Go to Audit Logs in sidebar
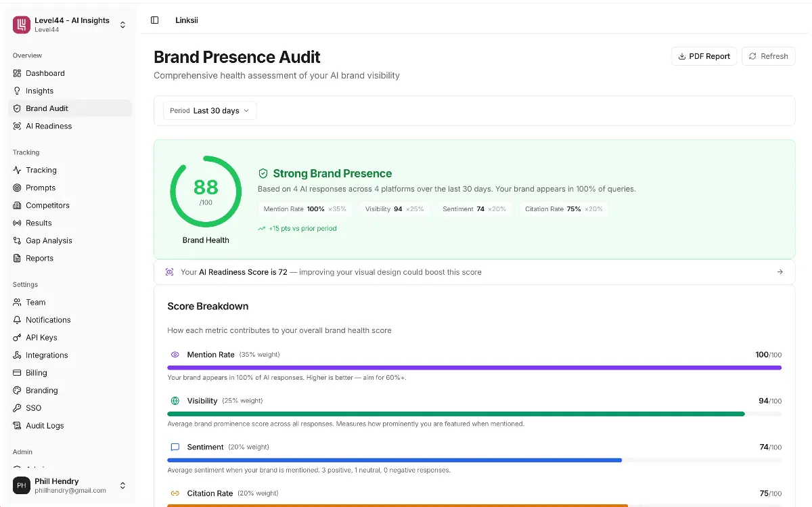This screenshot has width=812, height=507. pos(45,425)
